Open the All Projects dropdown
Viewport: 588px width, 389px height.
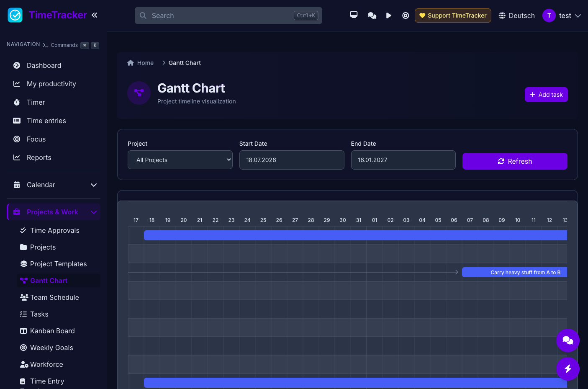180,160
